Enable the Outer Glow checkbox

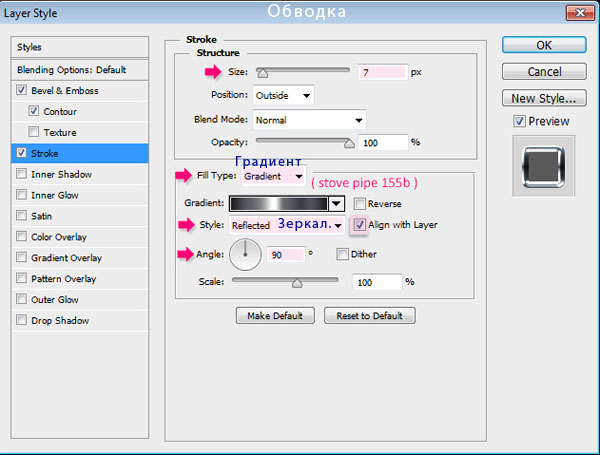pos(21,299)
